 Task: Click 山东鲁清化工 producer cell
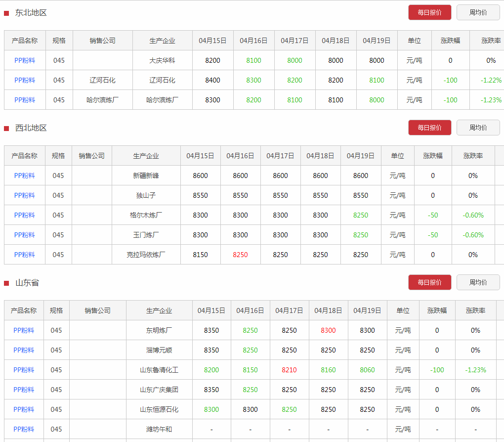159,370
